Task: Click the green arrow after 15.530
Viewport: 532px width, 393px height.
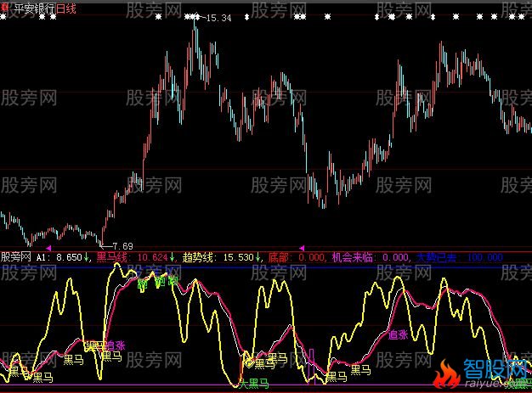Action: click(258, 257)
